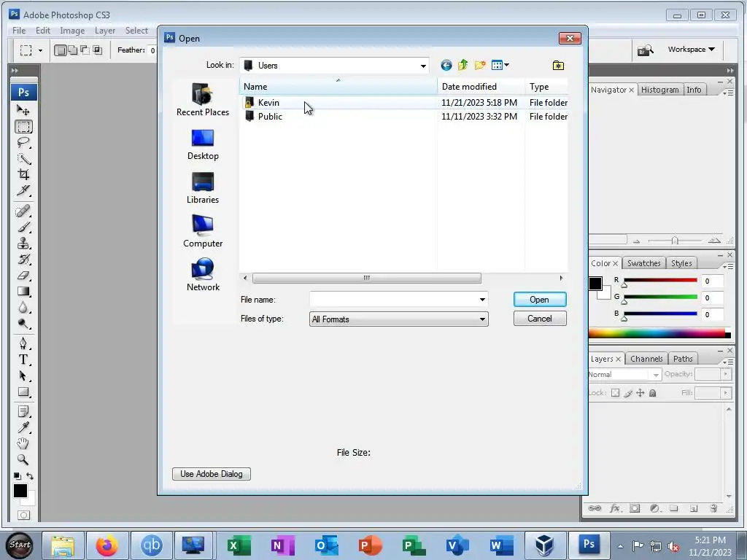Select the Lasso tool

[x=23, y=142]
